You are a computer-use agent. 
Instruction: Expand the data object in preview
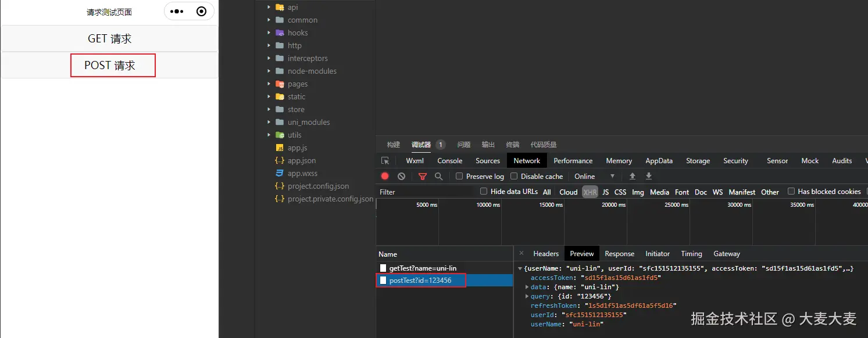pyautogui.click(x=527, y=287)
